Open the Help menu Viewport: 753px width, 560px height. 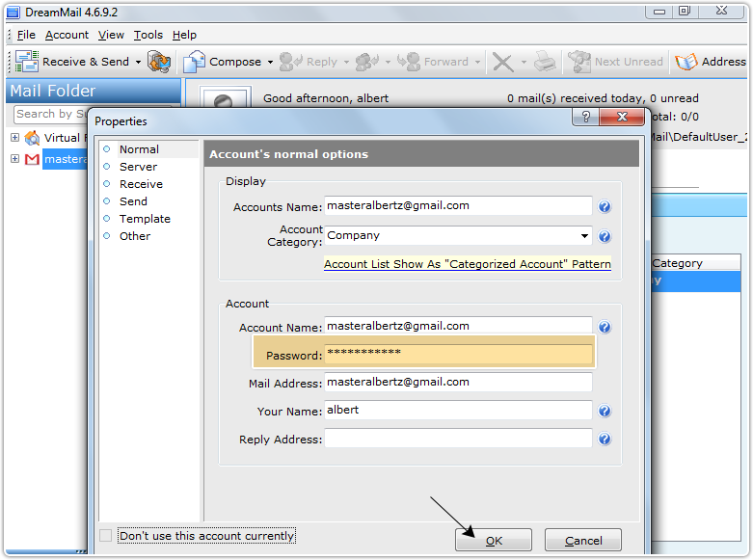pyautogui.click(x=184, y=35)
